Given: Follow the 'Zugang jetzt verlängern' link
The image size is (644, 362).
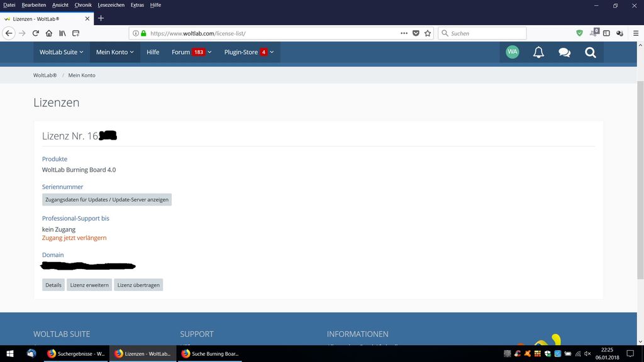Looking at the screenshot, I should click(x=74, y=238).
